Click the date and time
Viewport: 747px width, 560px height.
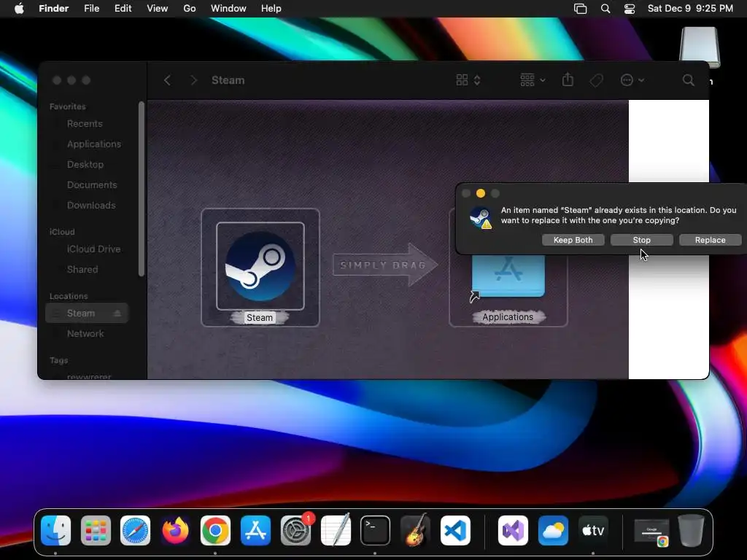click(690, 9)
